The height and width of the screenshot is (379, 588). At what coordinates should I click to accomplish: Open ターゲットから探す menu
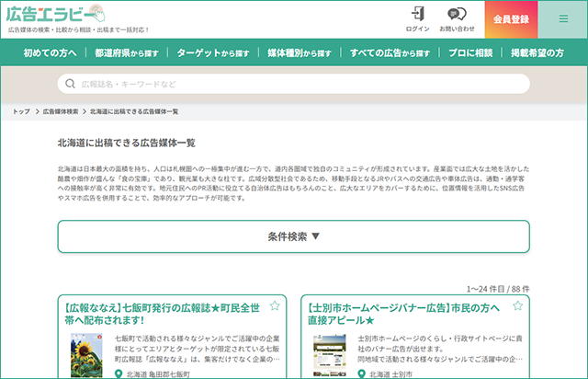tap(212, 53)
